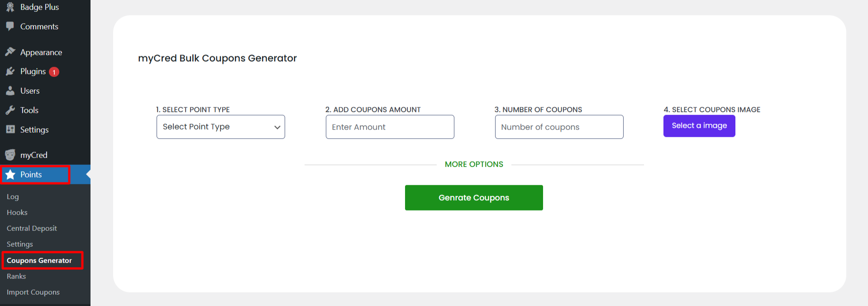Viewport: 868px width, 306px height.
Task: Open Coupons Generator submenu item
Action: coord(39,261)
